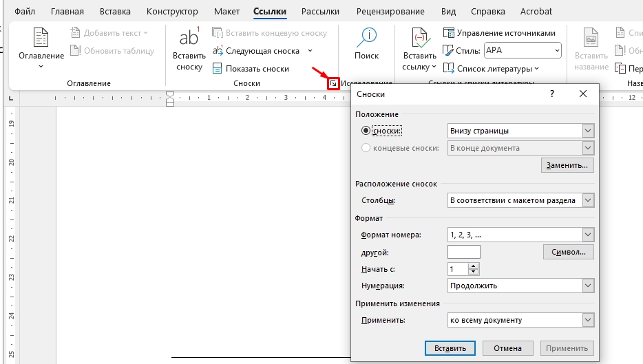Open the Сноски dialog launcher

pyautogui.click(x=333, y=84)
